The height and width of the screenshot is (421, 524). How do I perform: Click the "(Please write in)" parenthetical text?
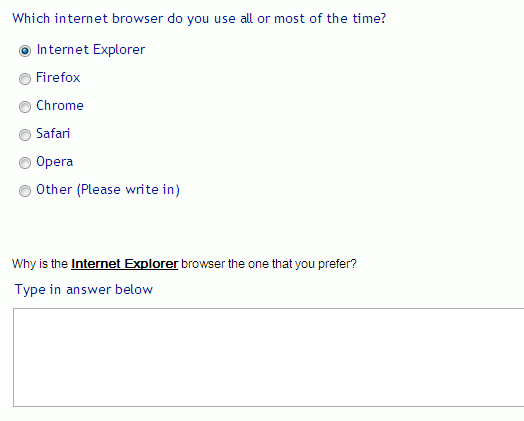tap(128, 190)
